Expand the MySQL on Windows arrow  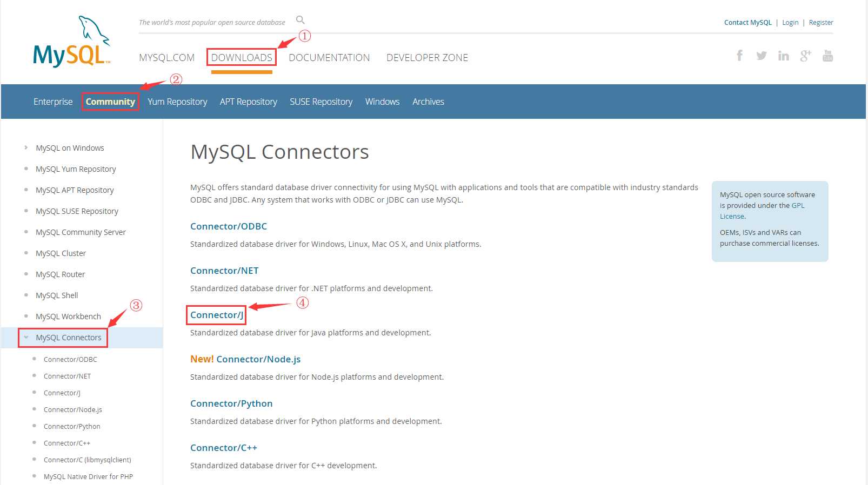[26, 147]
